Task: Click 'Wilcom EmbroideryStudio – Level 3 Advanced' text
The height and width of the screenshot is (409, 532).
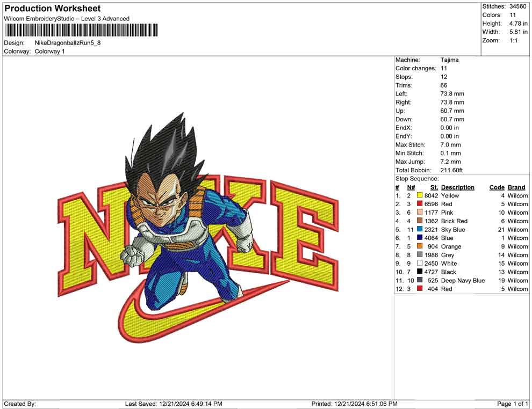Action: pyautogui.click(x=67, y=19)
